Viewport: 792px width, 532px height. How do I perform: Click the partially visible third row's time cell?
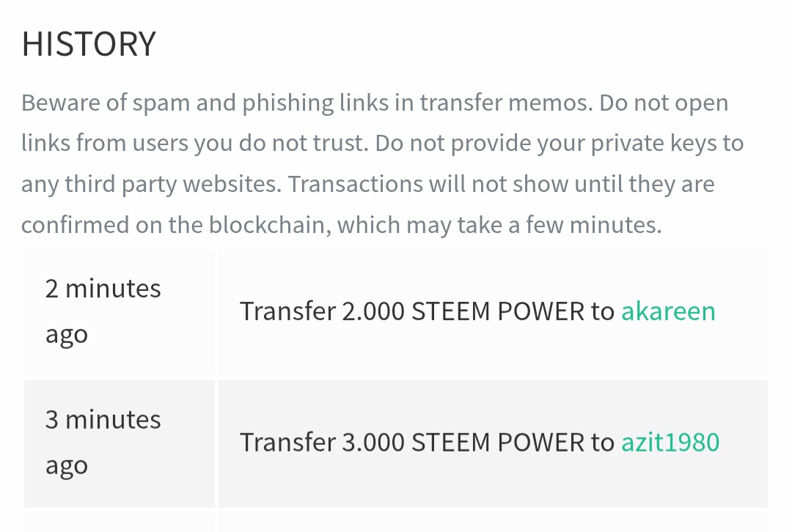(120, 522)
